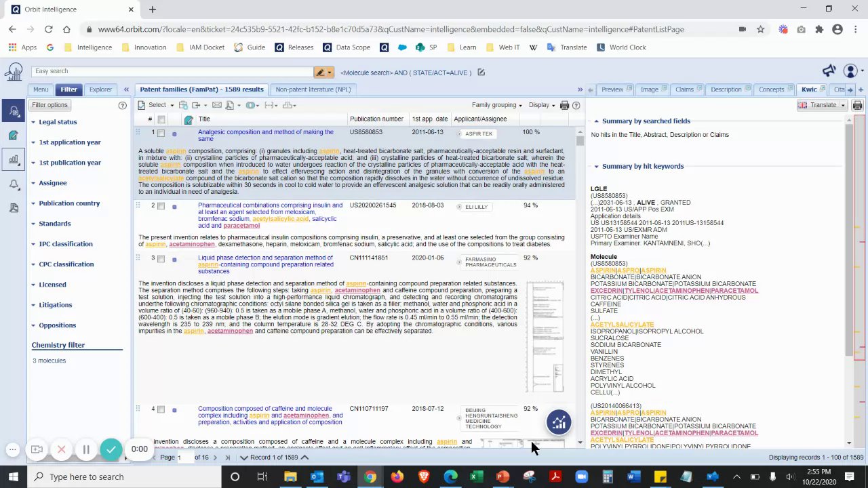Check the box for result 2
The height and width of the screenshot is (488, 868).
tap(161, 206)
